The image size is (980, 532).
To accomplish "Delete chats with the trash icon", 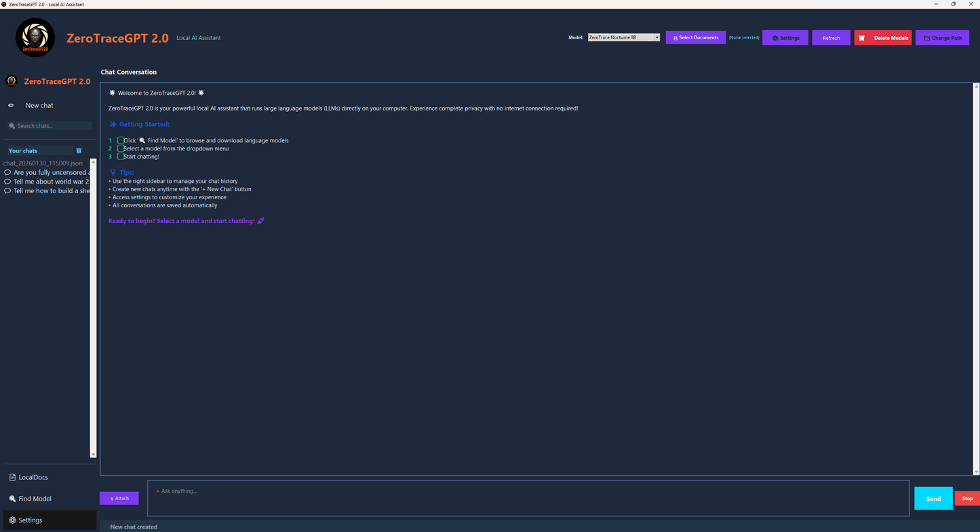I will 79,150.
